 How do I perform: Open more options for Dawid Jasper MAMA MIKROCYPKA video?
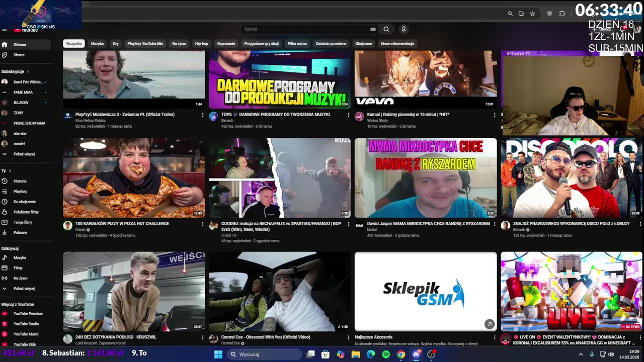pyautogui.click(x=494, y=224)
